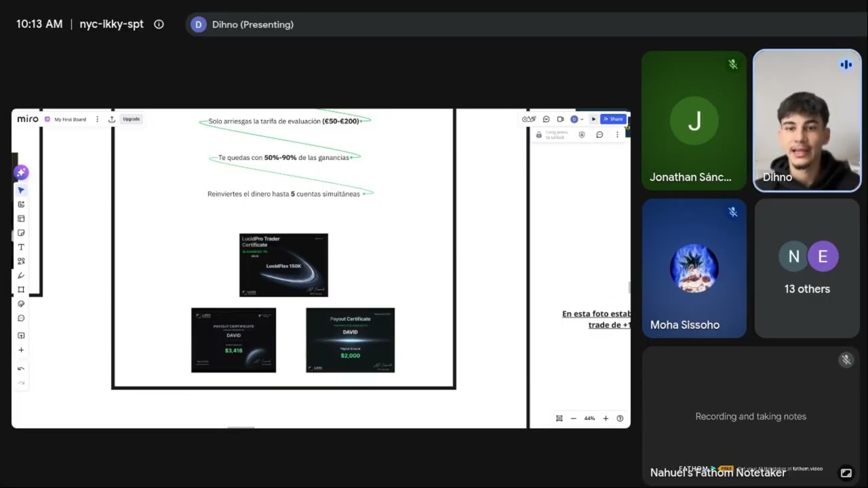Expand Miro collaborator avatar dropdown

tap(576, 119)
